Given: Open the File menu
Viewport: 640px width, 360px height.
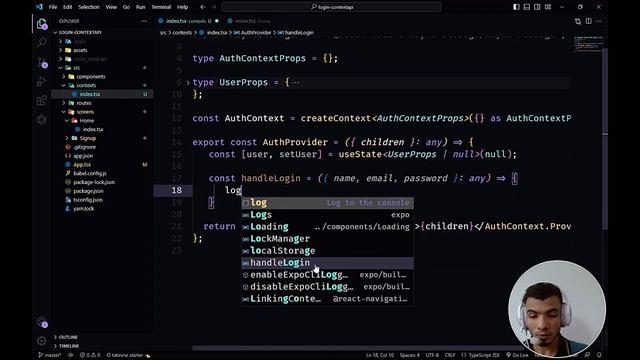Looking at the screenshot, I should click(53, 7).
